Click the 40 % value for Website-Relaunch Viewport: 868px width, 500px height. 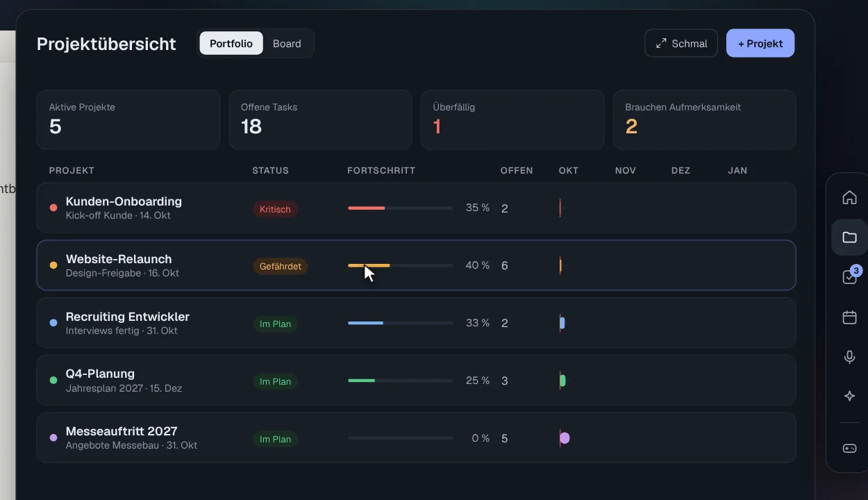click(478, 265)
